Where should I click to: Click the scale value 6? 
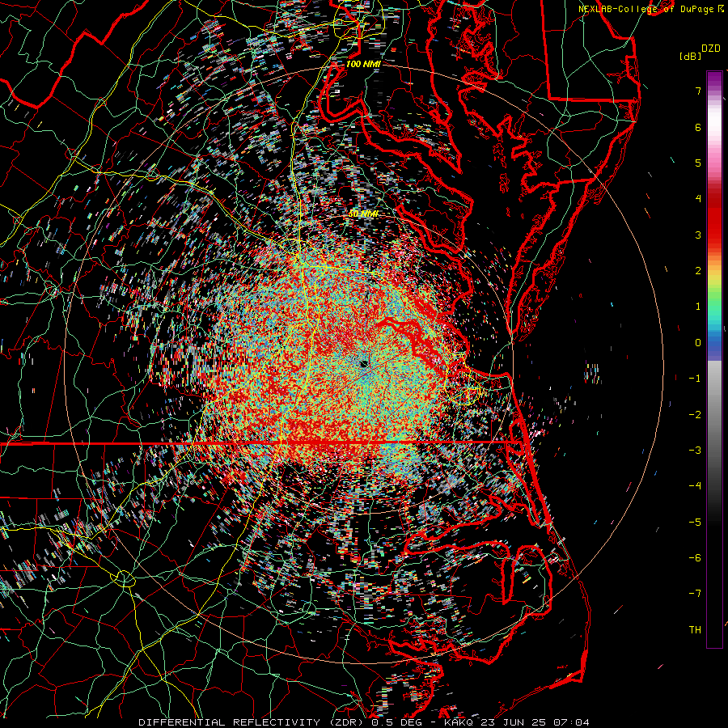coord(698,127)
